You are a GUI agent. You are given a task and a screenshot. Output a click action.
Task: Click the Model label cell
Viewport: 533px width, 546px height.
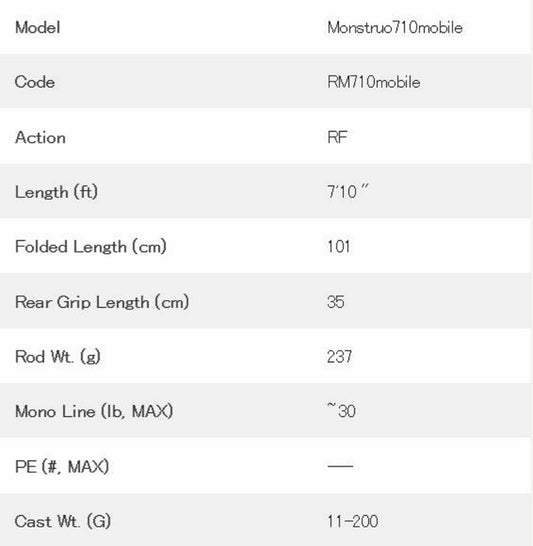[38, 28]
